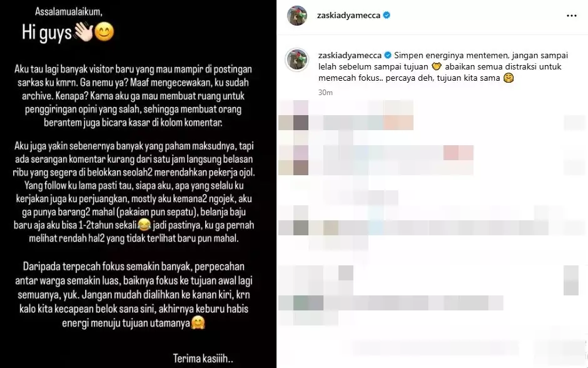
Task: Open profile via caption avatar picture
Action: pos(297,59)
